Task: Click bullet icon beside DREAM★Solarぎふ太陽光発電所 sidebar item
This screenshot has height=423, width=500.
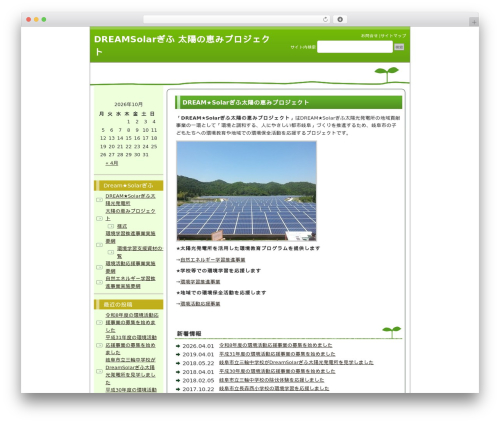Action: (99, 200)
